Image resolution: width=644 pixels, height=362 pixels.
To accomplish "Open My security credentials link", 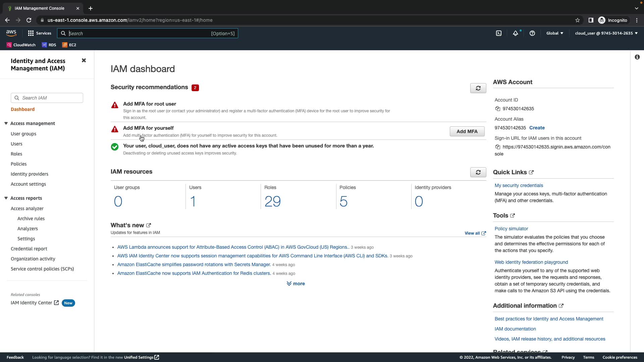I will pos(519,185).
